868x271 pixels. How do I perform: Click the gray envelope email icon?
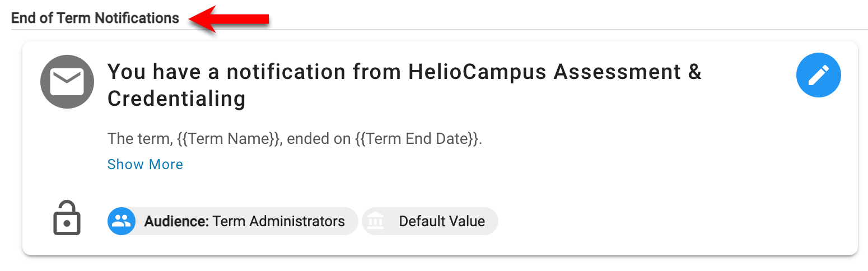point(67,82)
